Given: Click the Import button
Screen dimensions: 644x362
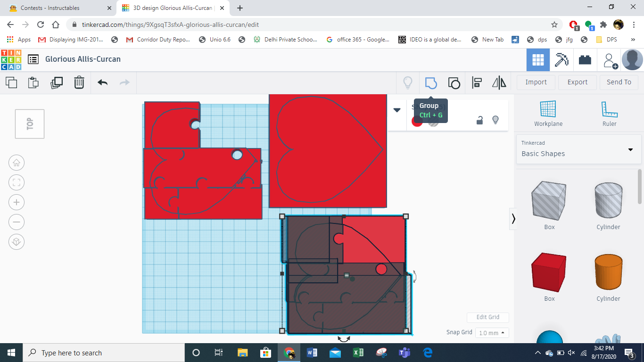Looking at the screenshot, I should coord(536,82).
